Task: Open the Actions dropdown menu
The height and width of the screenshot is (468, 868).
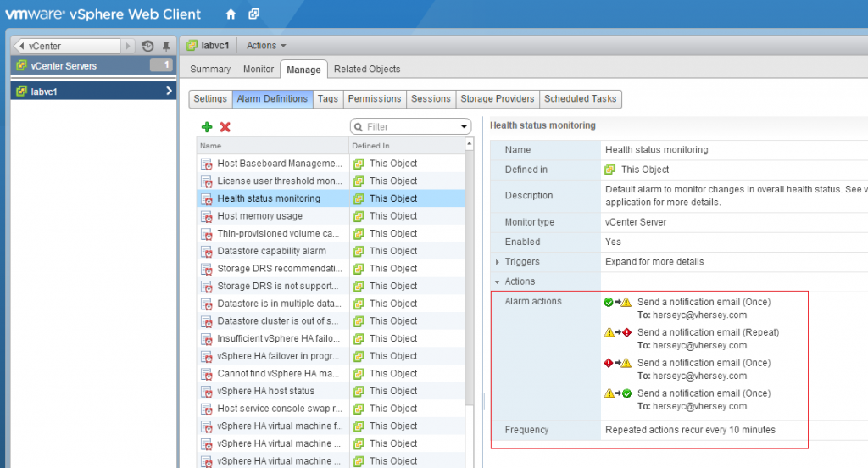Action: [266, 46]
